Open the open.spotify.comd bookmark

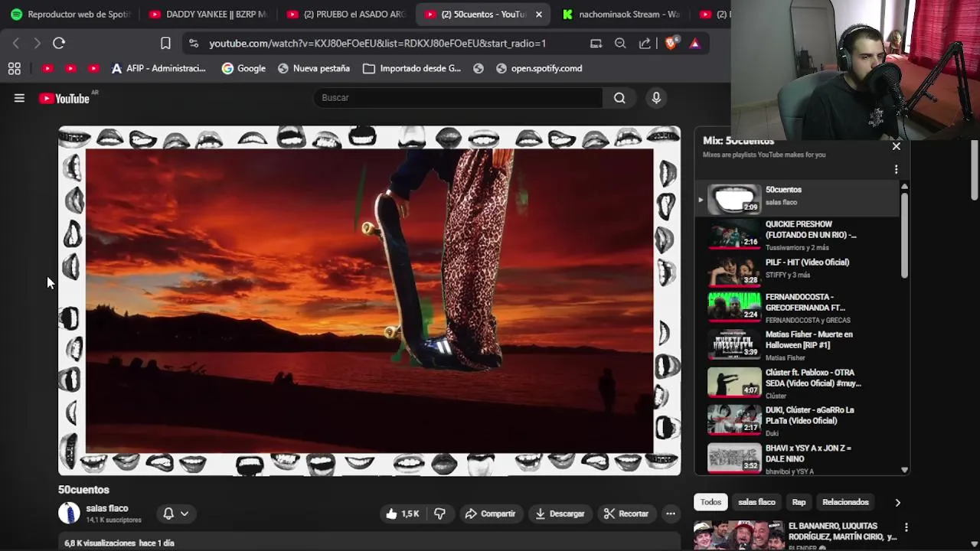(539, 68)
